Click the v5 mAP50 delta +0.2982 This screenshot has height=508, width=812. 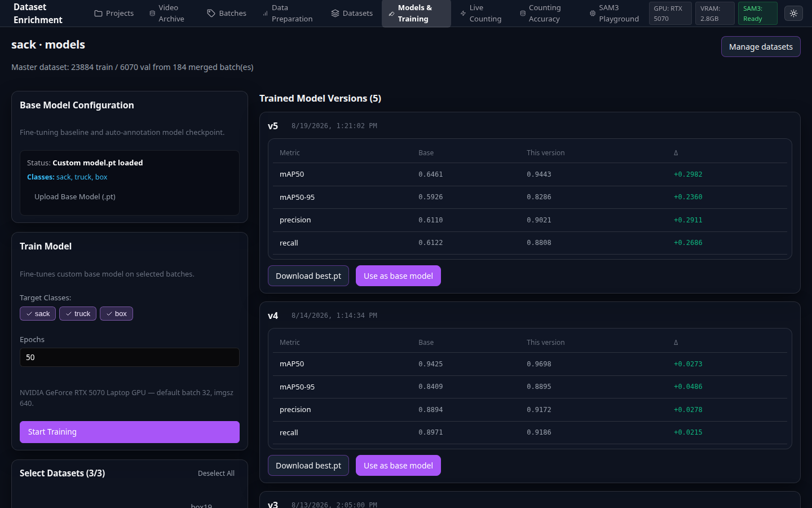click(688, 174)
